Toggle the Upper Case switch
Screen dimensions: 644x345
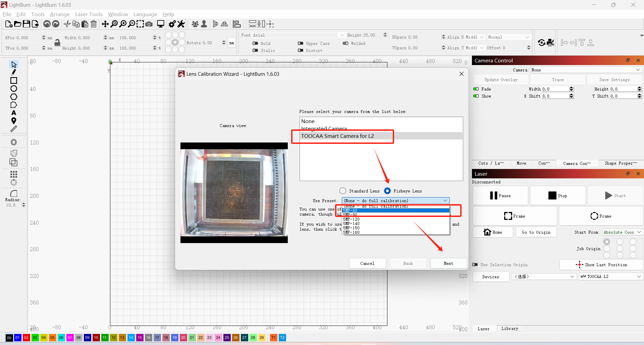[x=301, y=43]
